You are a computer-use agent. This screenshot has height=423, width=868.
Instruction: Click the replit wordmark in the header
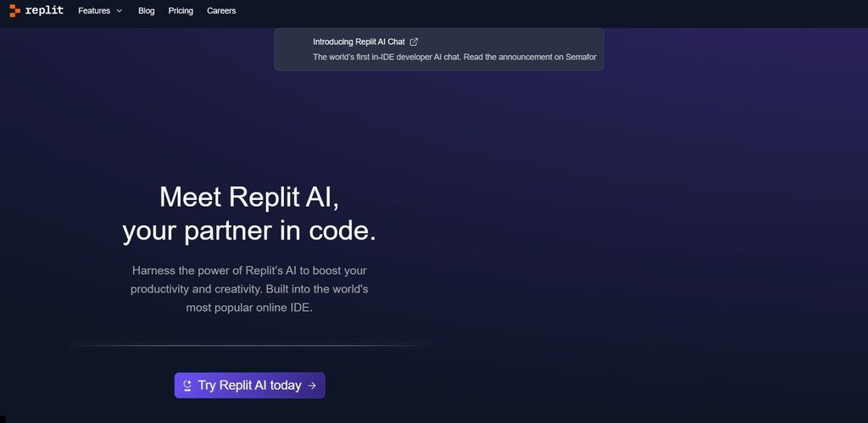coord(44,11)
